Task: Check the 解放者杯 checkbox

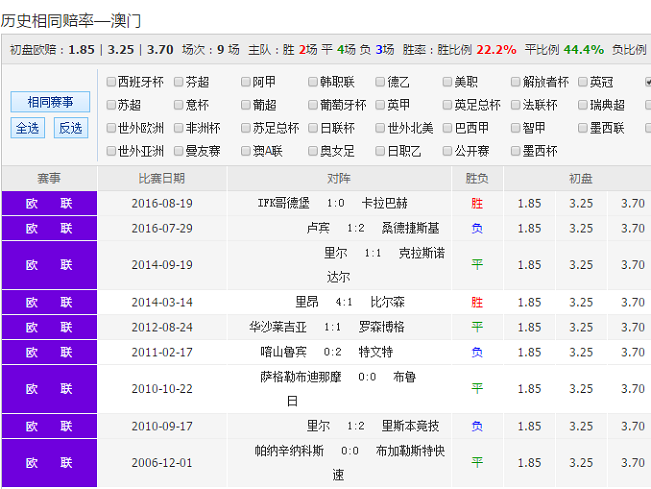Action: 516,82
